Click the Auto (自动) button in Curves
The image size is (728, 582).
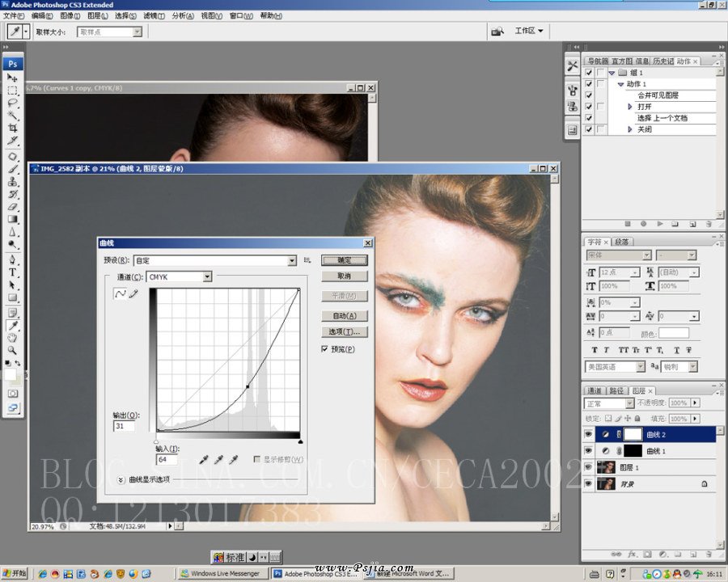coord(345,316)
